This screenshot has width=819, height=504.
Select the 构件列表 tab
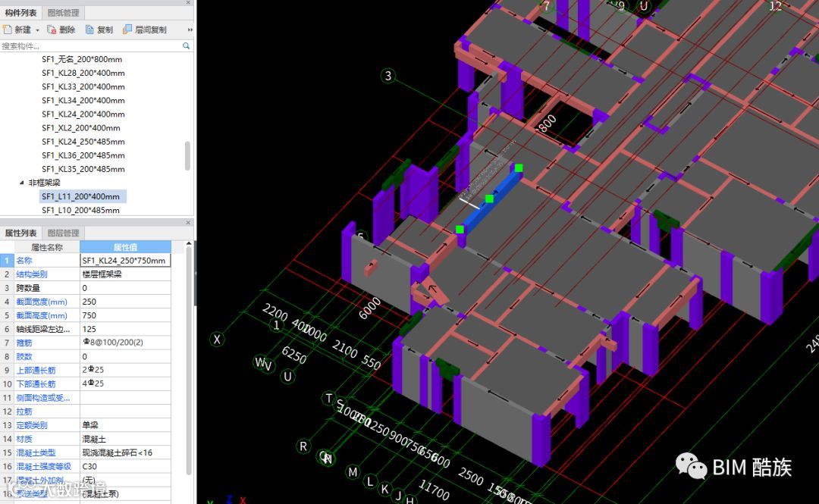[20, 13]
